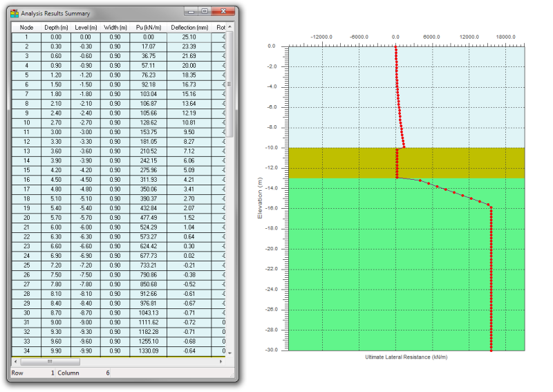
Task: Select the depth cell showing 3.00
Action: [56, 132]
